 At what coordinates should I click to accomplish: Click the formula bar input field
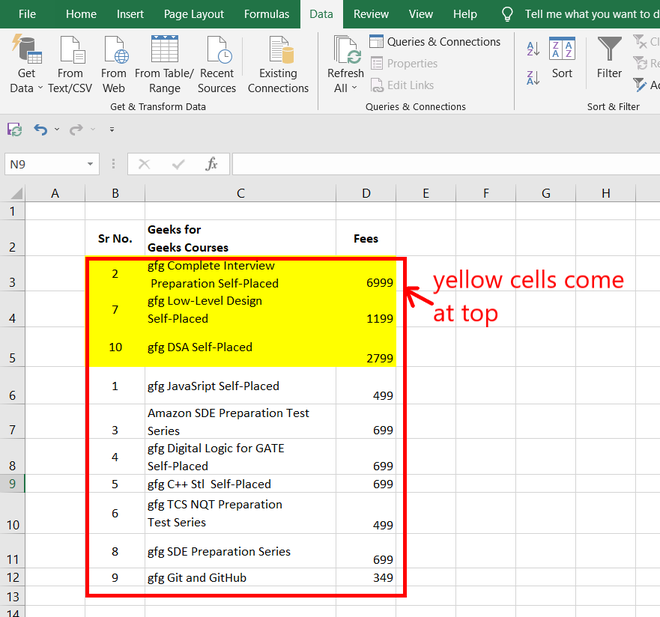tap(440, 165)
